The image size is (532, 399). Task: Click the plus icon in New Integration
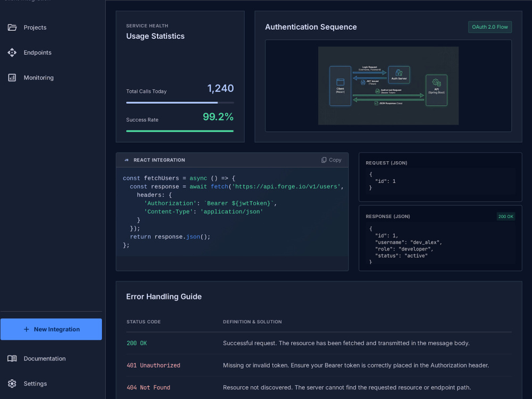pos(27,329)
